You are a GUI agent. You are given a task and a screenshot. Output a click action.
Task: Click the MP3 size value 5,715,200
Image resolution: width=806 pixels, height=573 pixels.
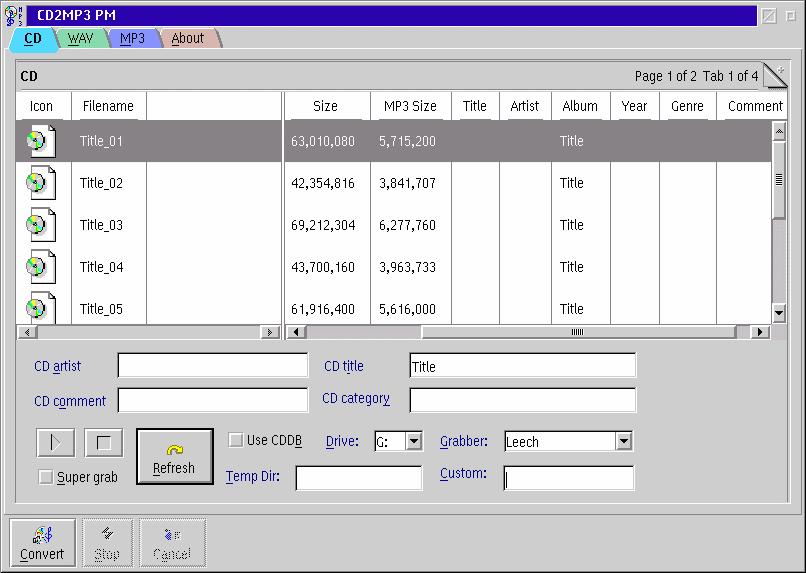(407, 141)
